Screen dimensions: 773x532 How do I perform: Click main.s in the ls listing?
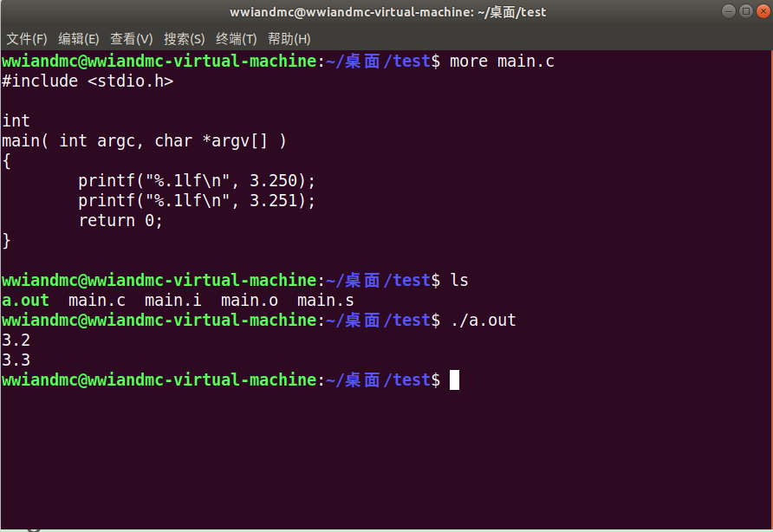[325, 301]
